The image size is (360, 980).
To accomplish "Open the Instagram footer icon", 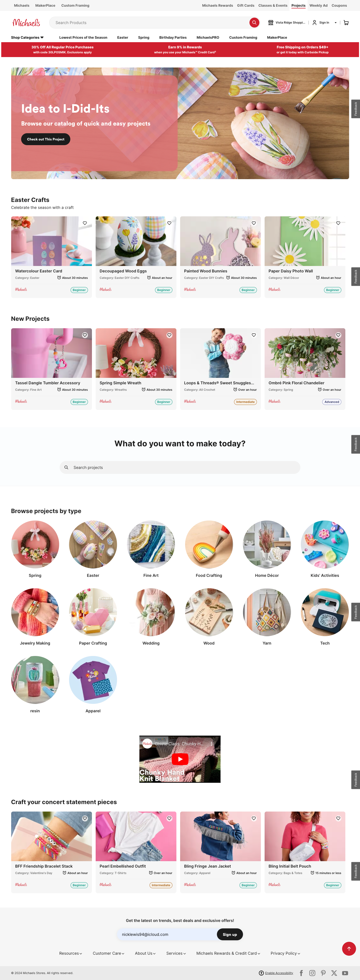I will coord(312,973).
